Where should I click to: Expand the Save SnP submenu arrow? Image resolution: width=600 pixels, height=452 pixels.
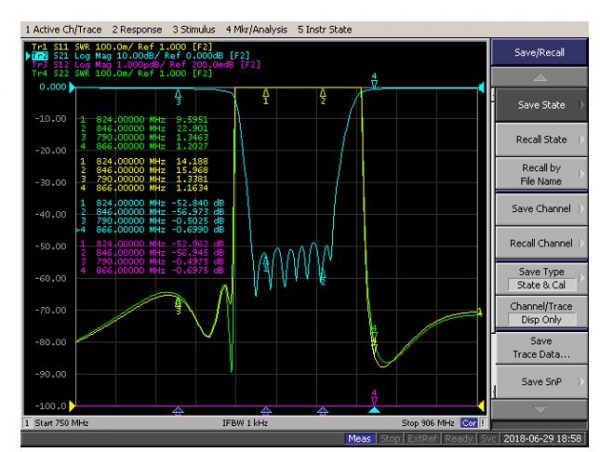582,382
